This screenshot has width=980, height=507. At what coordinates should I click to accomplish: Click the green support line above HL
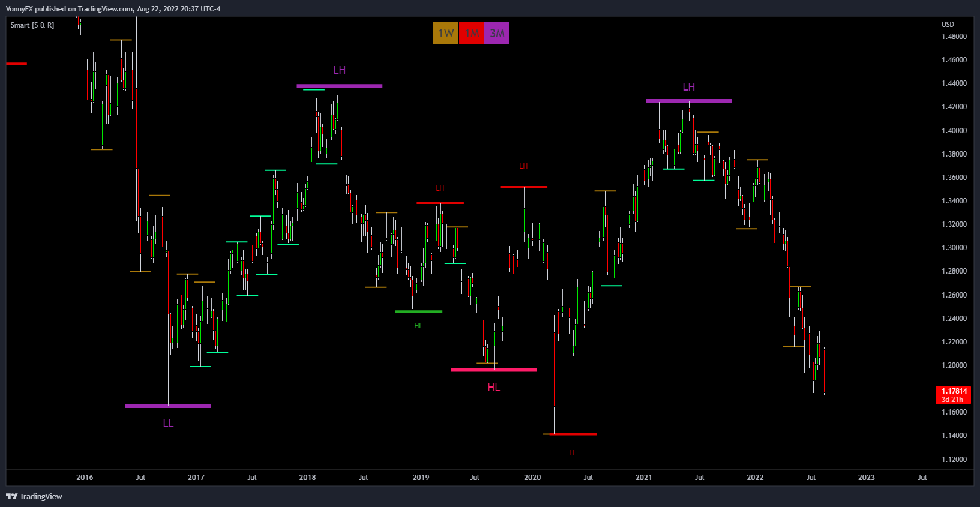pos(419,311)
